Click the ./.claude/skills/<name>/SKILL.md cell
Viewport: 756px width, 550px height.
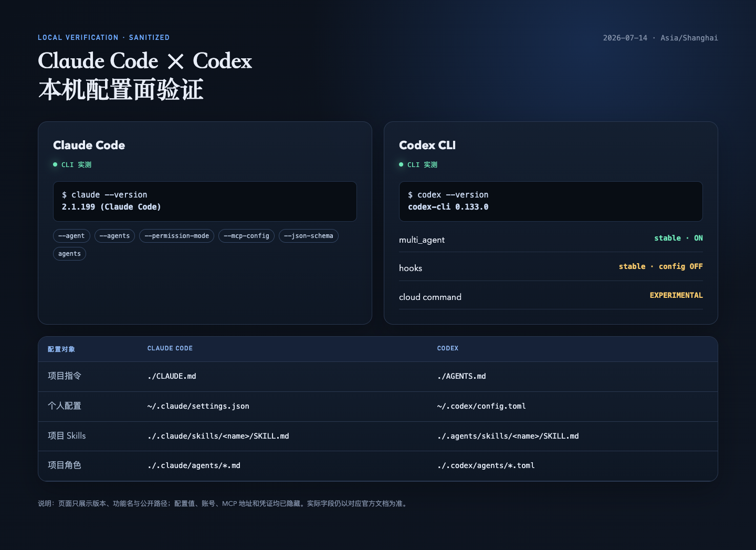218,437
